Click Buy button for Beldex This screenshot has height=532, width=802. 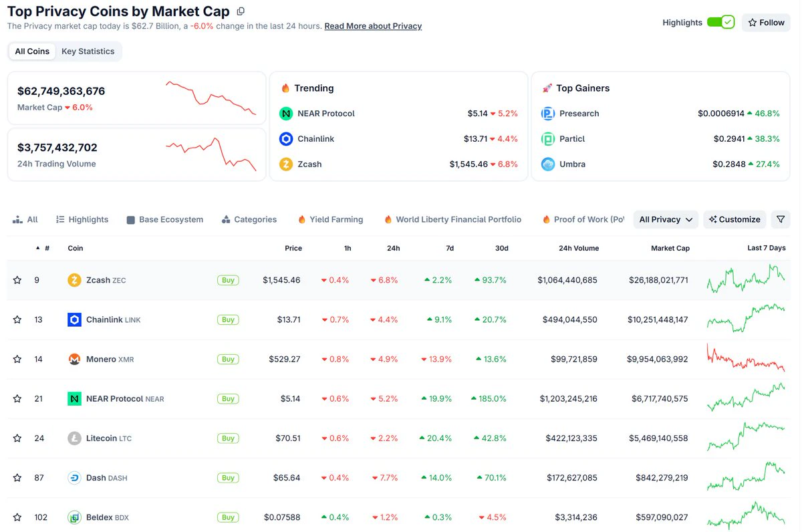point(228,517)
